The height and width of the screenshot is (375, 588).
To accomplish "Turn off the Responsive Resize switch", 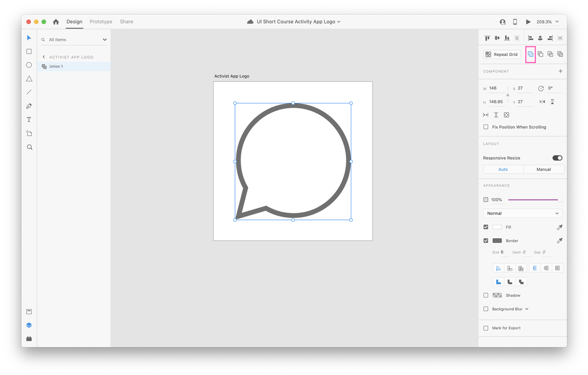I will 557,158.
